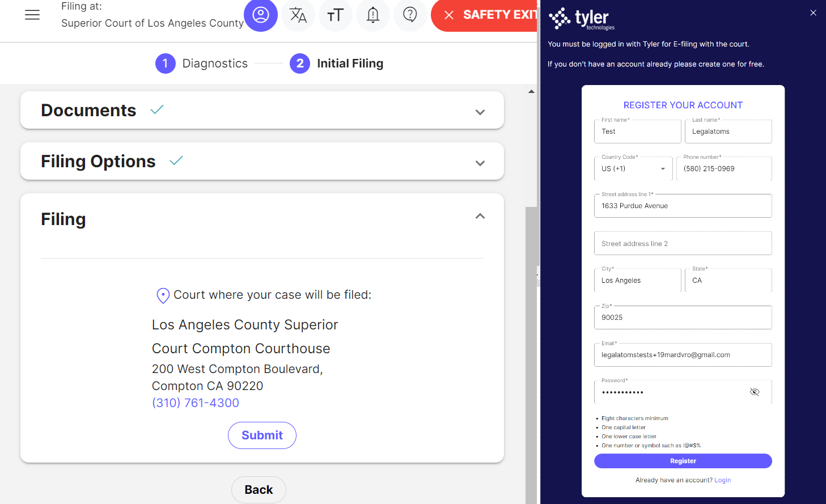The image size is (826, 504).
Task: Open the hamburger navigation menu
Action: [x=32, y=15]
